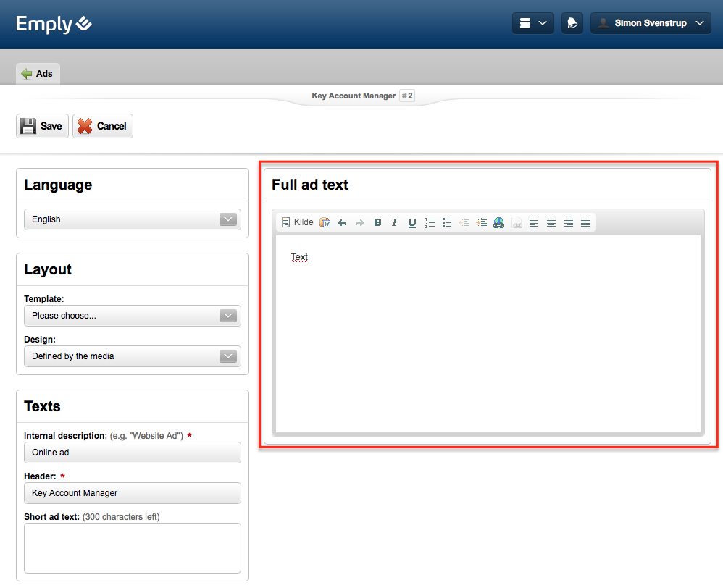Click Paste from Word icon

(x=325, y=222)
